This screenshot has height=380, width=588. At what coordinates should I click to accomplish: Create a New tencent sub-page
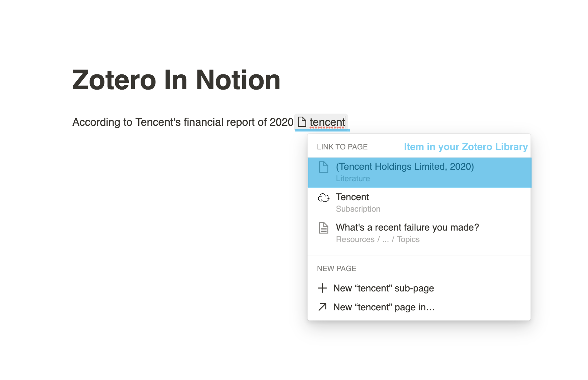click(x=383, y=288)
